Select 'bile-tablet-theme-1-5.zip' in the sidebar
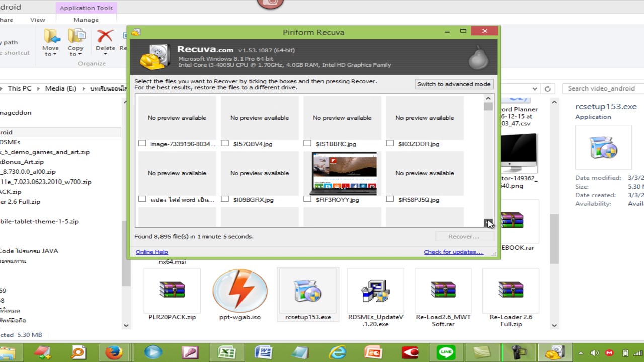The width and height of the screenshot is (644, 362). click(x=40, y=221)
